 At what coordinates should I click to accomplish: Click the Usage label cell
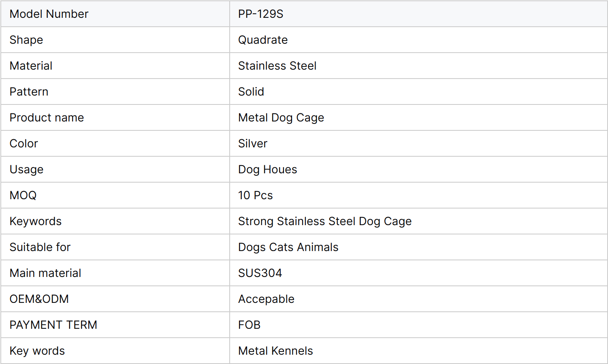pyautogui.click(x=115, y=169)
